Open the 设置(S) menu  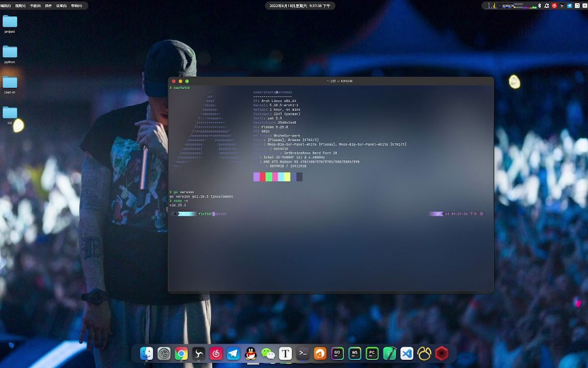click(x=61, y=6)
